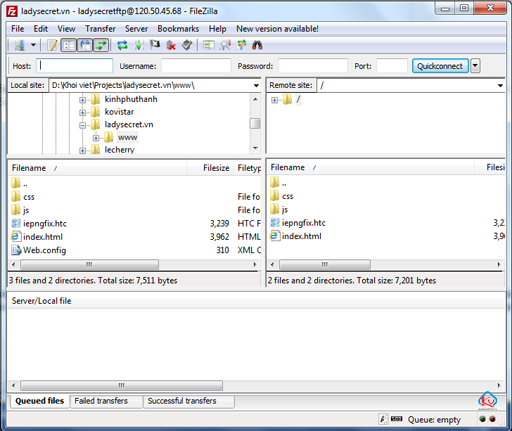Open the Bookmarks menu
This screenshot has width=512, height=431.
178,29
